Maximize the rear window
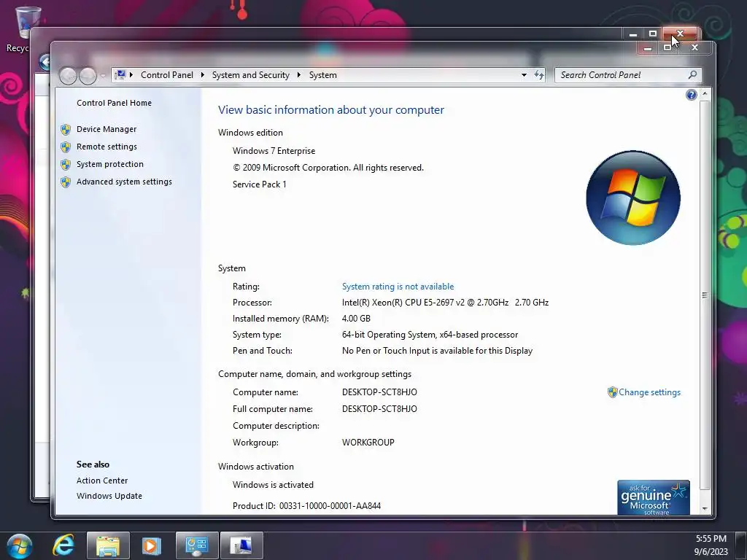Viewport: 747px width, 560px height. pyautogui.click(x=653, y=34)
